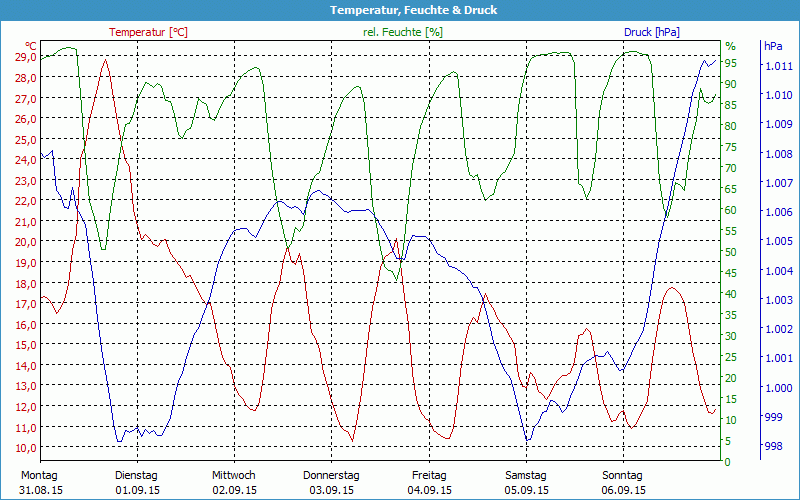The width and height of the screenshot is (800, 500).
Task: Click the red '°C' unit label
Action: (30, 46)
